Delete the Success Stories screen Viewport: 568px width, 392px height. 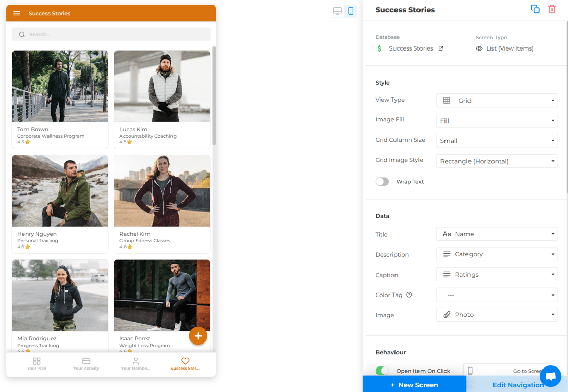[x=552, y=9]
